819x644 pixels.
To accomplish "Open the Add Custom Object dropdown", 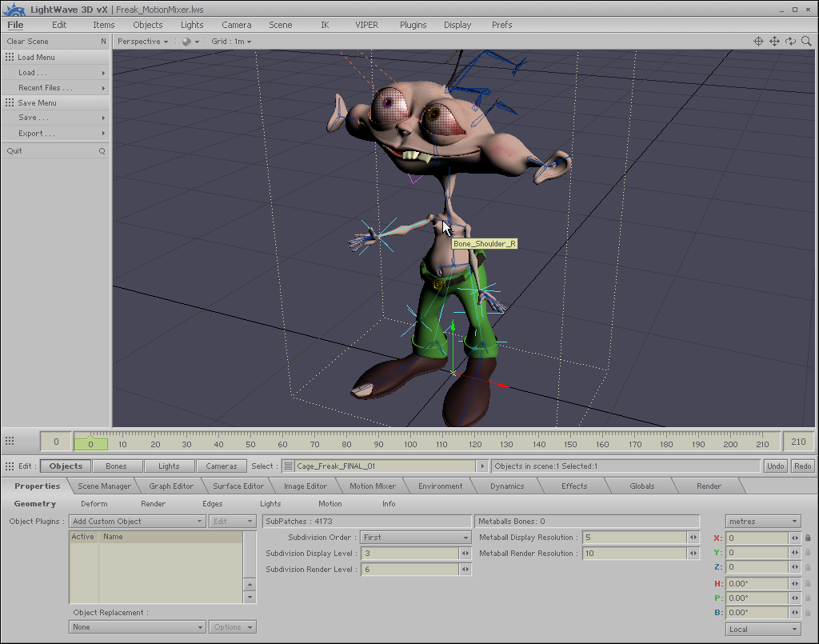I will [138, 522].
